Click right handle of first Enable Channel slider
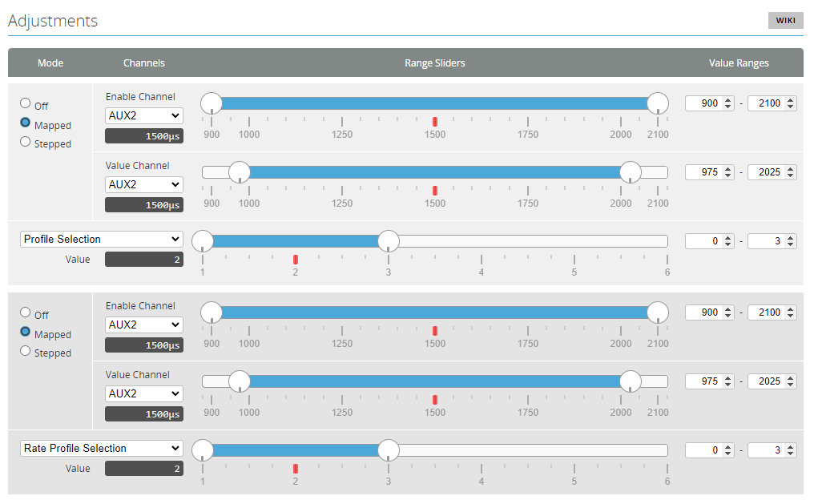Viewport: 814px width, 504px height. (x=658, y=103)
